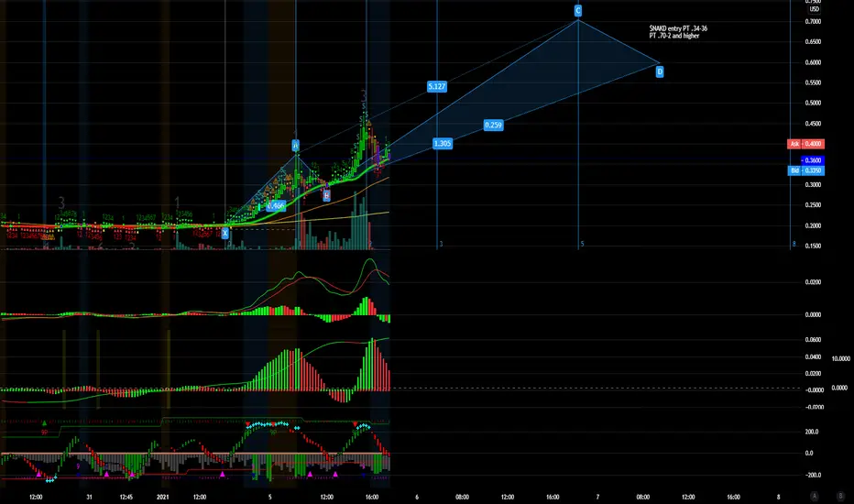
Task: Click the 0.259 ratio label
Action: [493, 125]
